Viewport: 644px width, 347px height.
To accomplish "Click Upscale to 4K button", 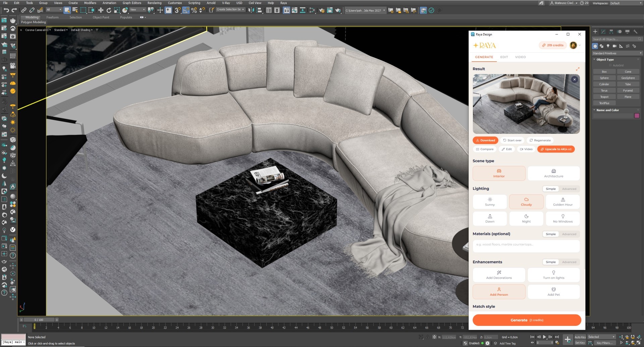I will pyautogui.click(x=556, y=149).
